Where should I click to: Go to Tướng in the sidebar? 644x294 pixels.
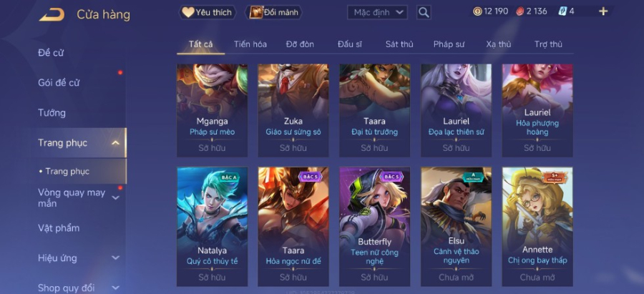(52, 112)
